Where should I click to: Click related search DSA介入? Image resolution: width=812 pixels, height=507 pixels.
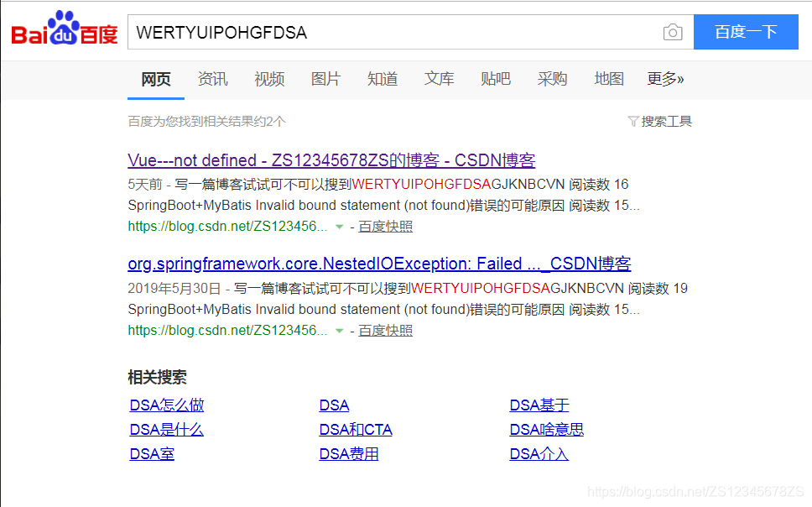pos(539,453)
